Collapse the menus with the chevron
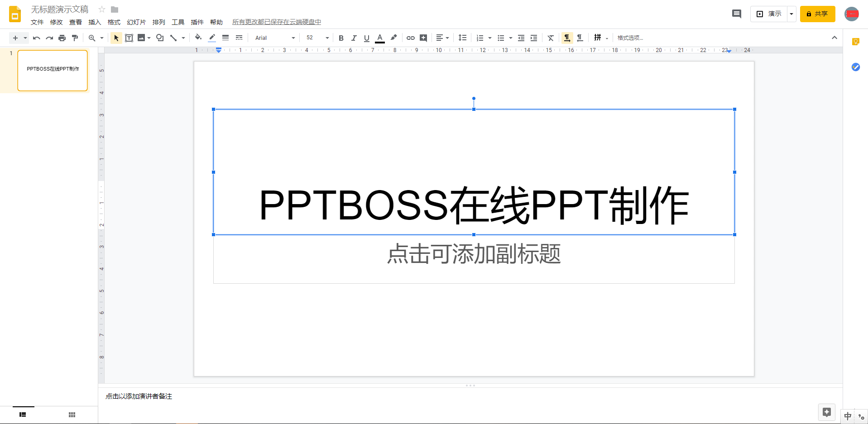 pyautogui.click(x=834, y=38)
